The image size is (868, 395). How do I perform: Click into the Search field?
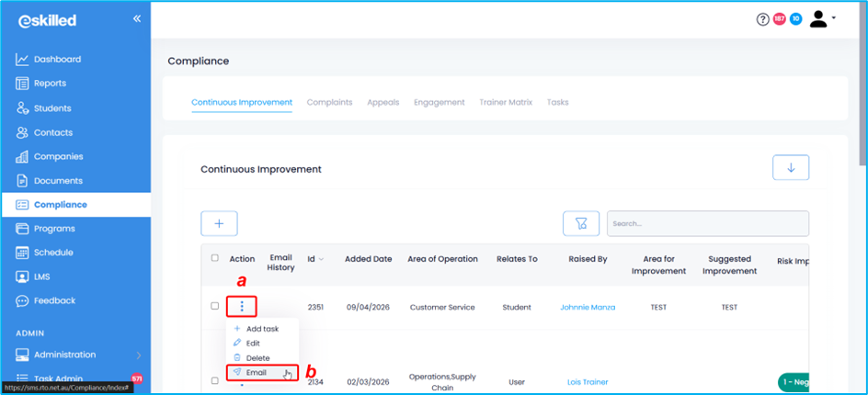click(708, 223)
